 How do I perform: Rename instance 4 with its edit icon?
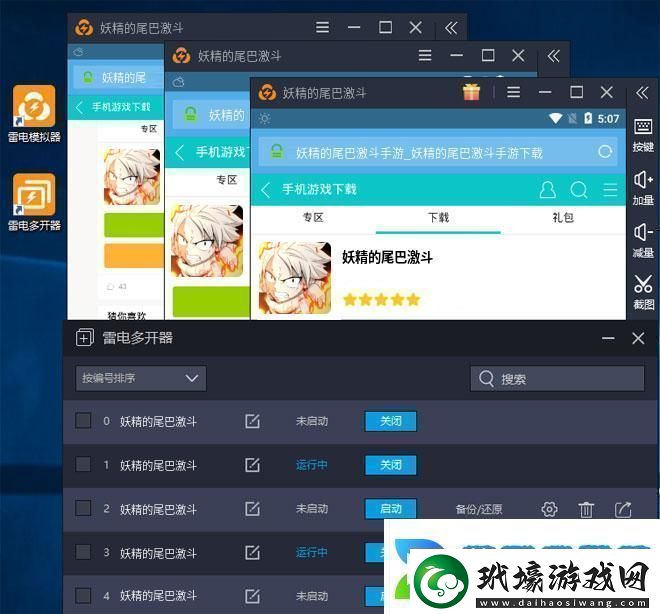[x=252, y=596]
